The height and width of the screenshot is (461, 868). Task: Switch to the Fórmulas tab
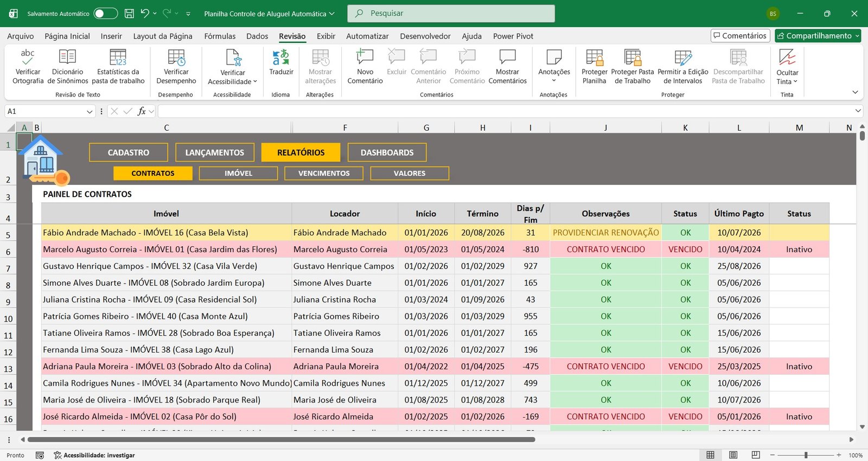click(220, 36)
